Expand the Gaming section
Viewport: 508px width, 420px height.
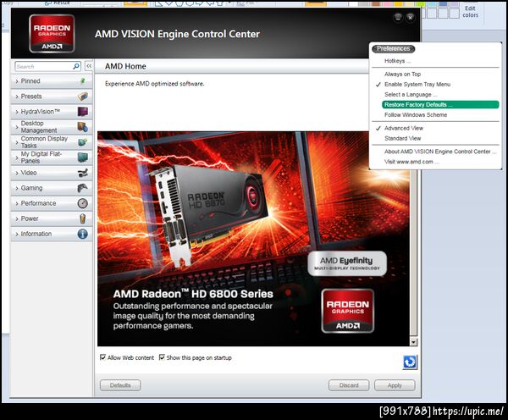(52, 188)
